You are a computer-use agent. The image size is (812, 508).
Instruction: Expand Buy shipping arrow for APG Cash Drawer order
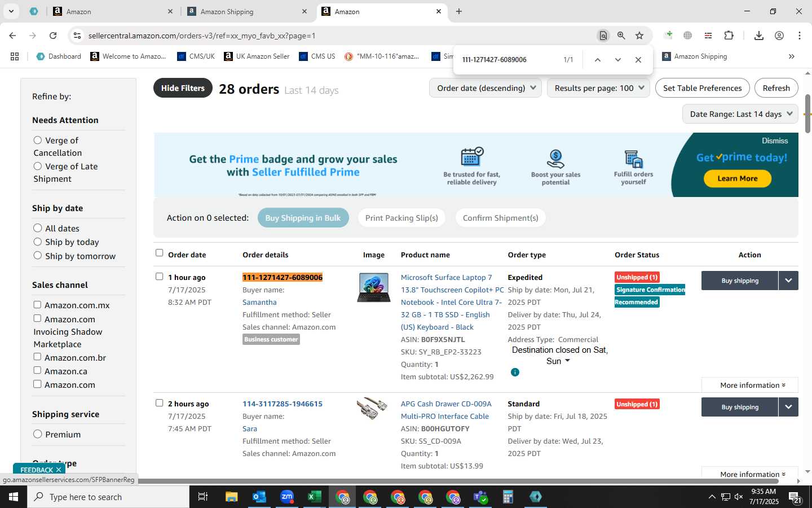pyautogui.click(x=788, y=407)
